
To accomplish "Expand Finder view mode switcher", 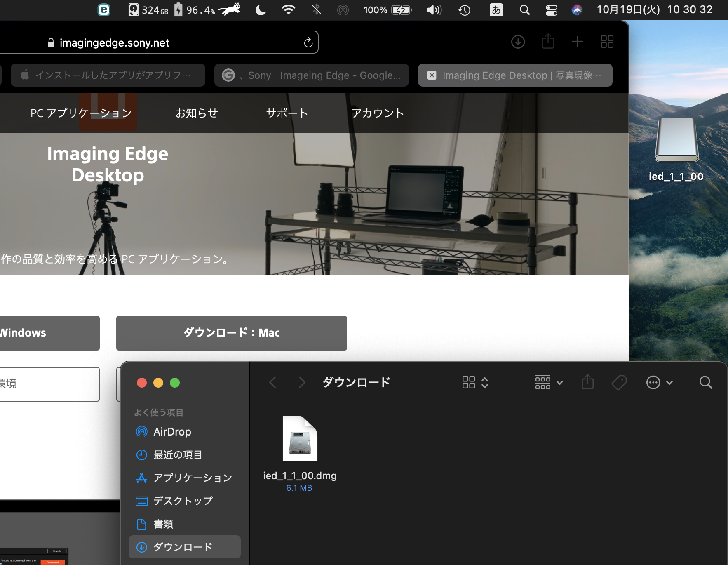I will point(475,383).
